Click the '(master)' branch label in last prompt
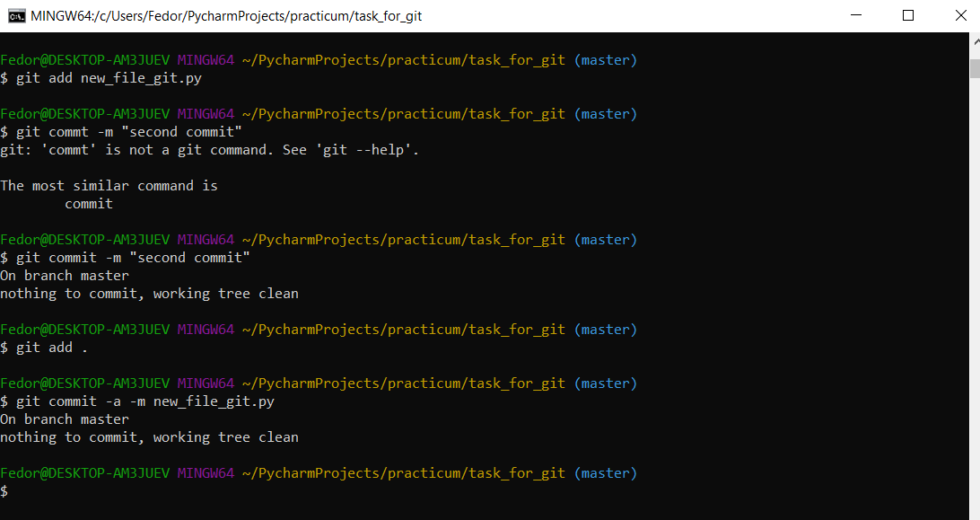 (x=606, y=473)
